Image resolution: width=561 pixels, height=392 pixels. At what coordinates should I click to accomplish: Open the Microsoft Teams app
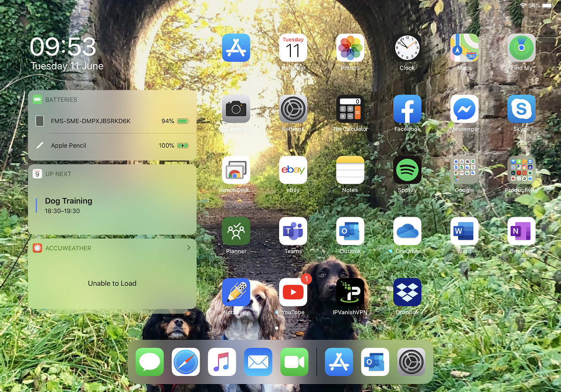tap(293, 231)
